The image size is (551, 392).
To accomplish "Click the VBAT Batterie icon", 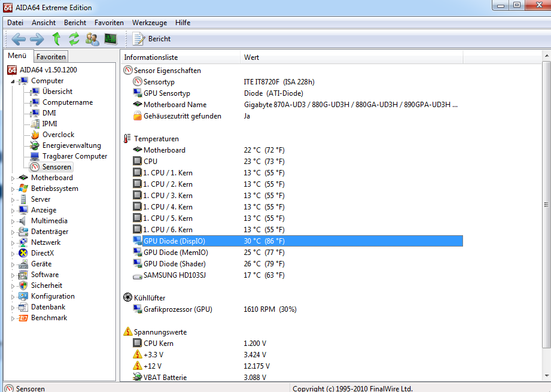I will coord(138,377).
